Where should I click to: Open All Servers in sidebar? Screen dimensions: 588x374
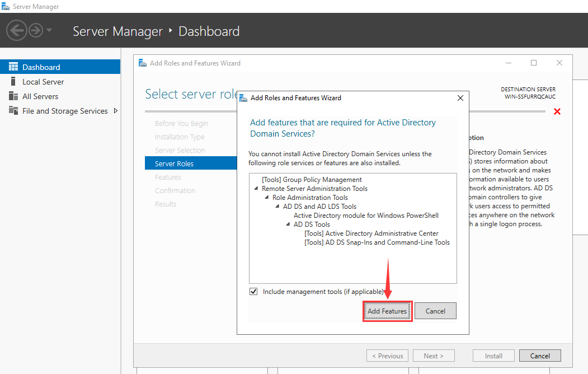40,96
